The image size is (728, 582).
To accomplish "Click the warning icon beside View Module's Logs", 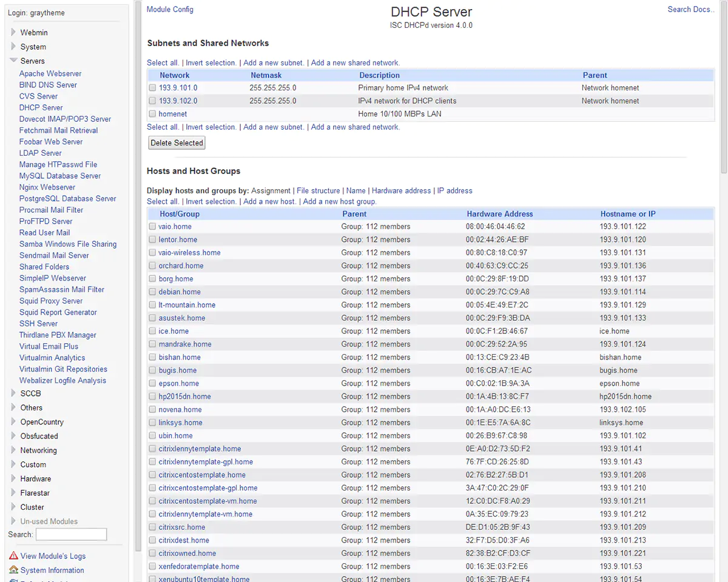I will click(13, 556).
